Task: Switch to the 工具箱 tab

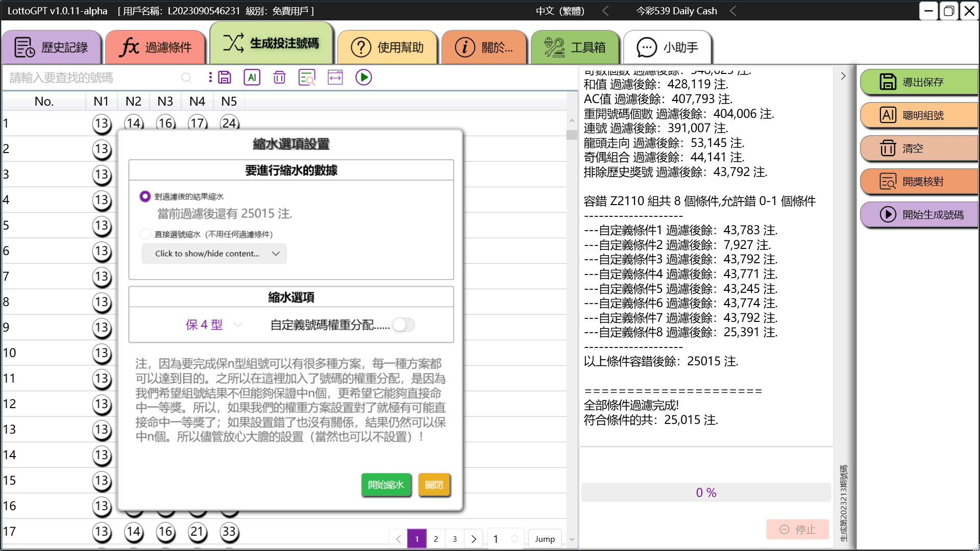Action: tap(575, 47)
